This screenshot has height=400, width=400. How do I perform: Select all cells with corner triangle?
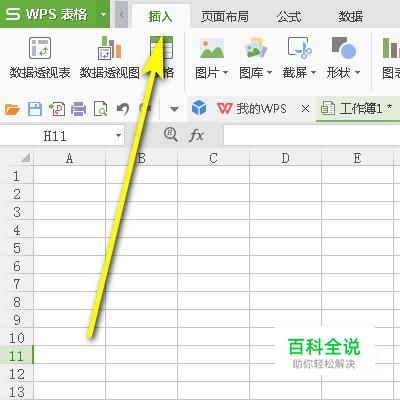point(25,158)
